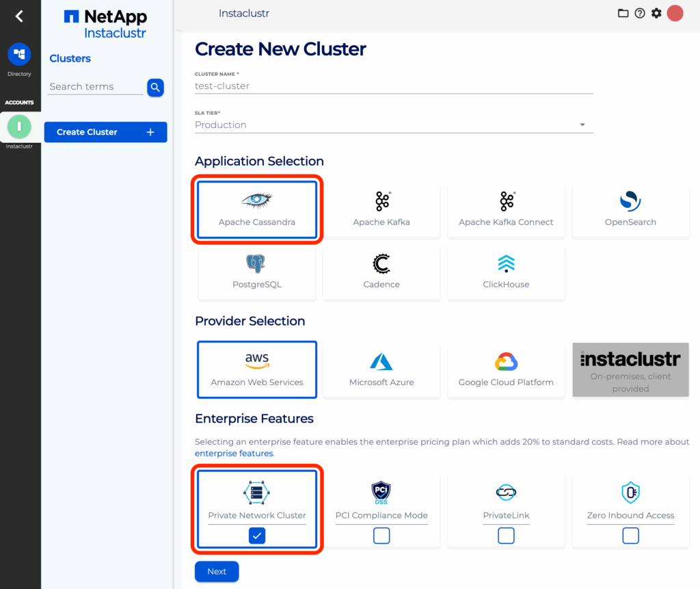Image resolution: width=700 pixels, height=589 pixels.
Task: Open the help question mark icon
Action: tap(639, 13)
